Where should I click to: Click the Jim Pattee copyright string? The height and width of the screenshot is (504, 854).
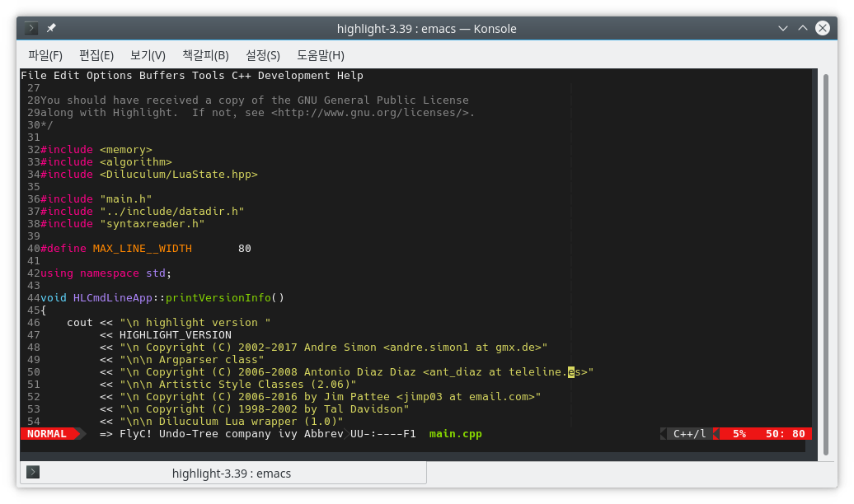[330, 397]
